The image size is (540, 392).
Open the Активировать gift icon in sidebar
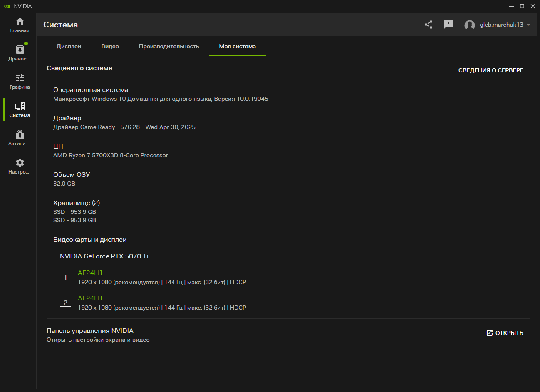pos(20,134)
